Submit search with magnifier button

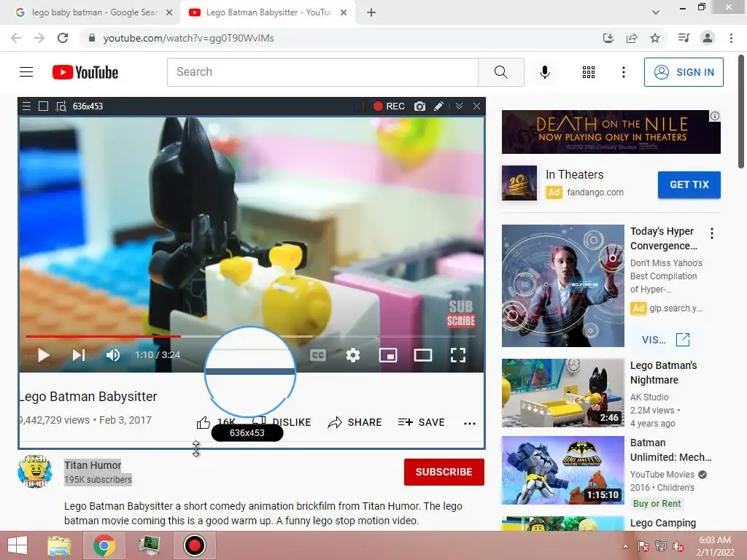point(500,72)
